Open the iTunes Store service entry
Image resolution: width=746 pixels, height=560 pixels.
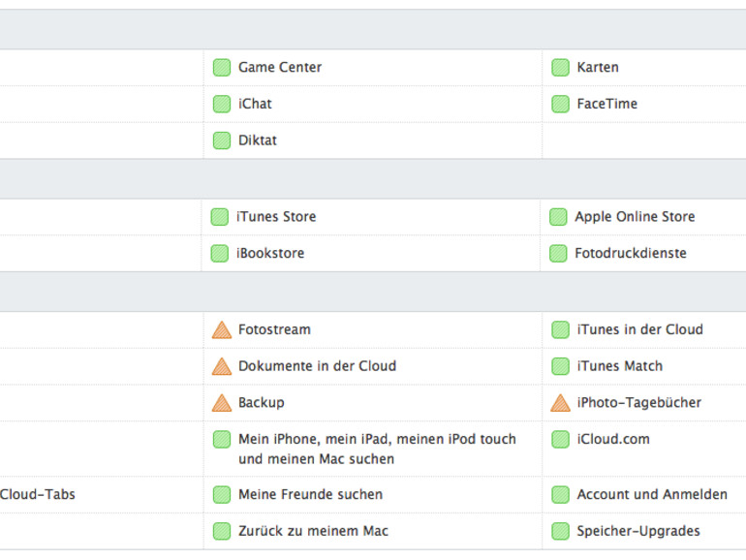[x=276, y=217]
